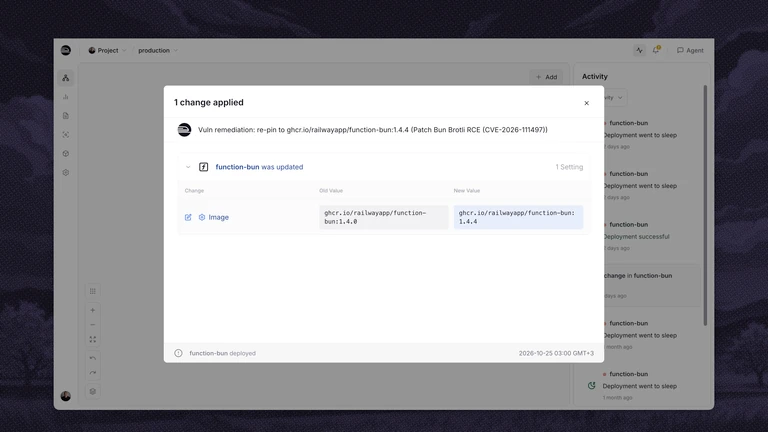768x432 pixels.
Task: Select the Image setting label
Action: pos(218,217)
